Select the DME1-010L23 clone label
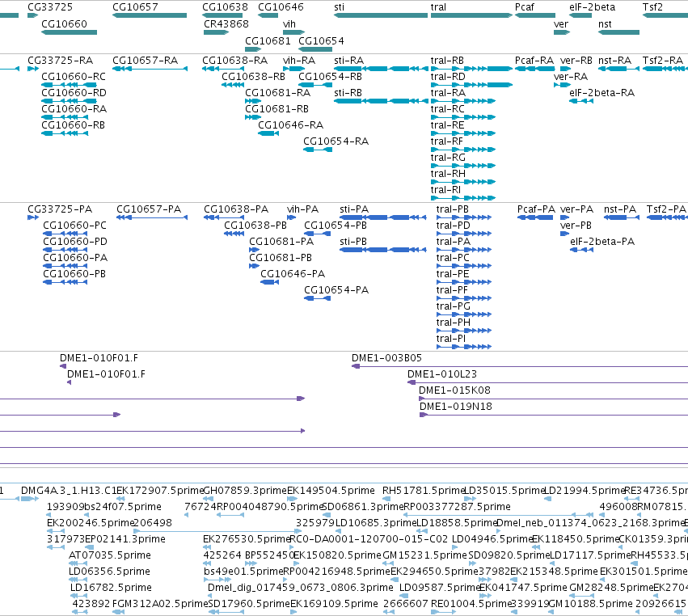This screenshot has height=616, width=688. point(442,373)
